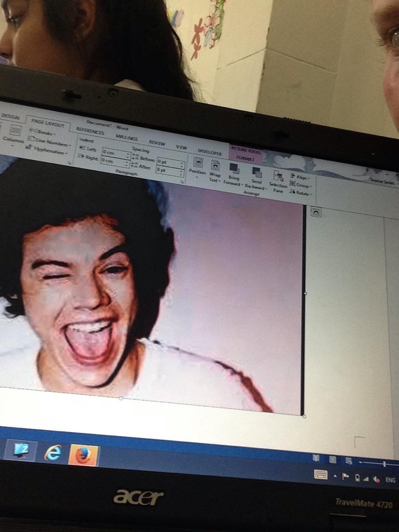Viewport: 399px width, 532px height.
Task: Switch to the Design ribbon tab
Action: [x=9, y=117]
